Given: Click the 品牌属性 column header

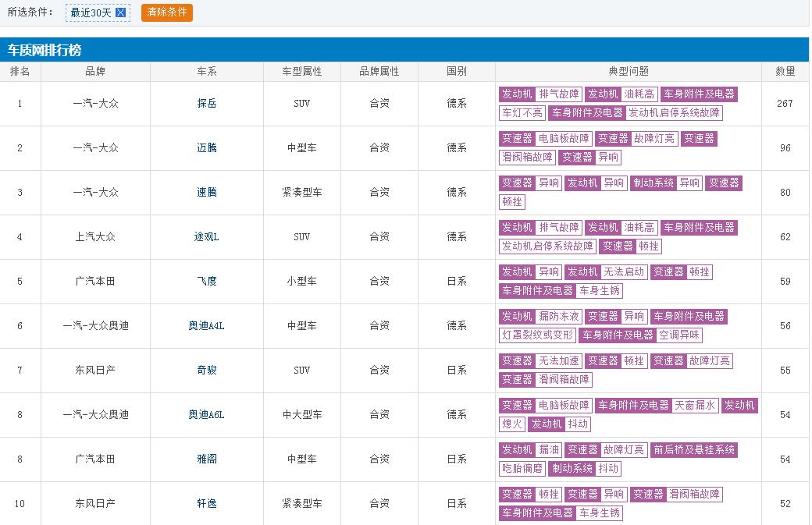Looking at the screenshot, I should tap(379, 72).
